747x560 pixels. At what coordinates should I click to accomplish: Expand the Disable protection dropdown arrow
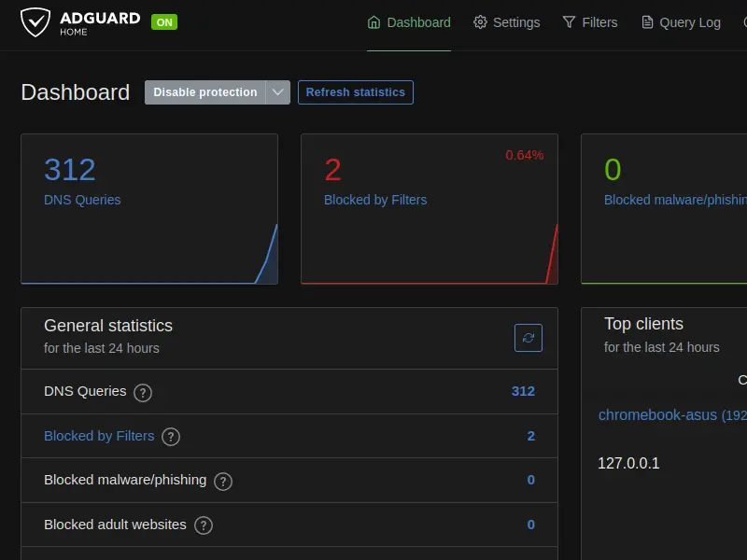coord(278,92)
